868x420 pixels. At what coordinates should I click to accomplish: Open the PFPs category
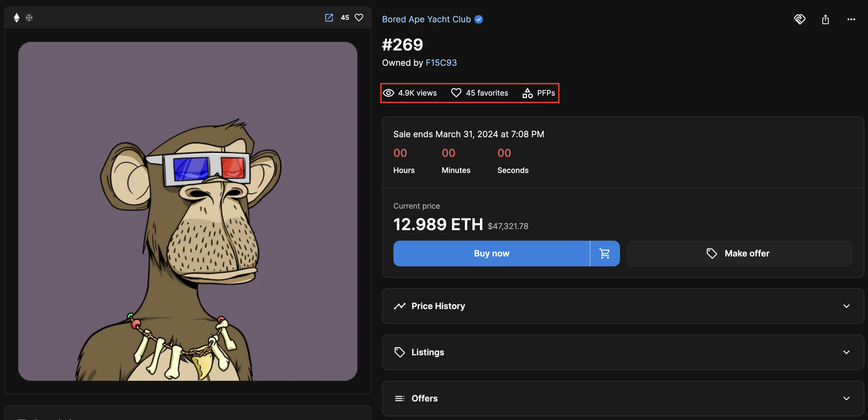pyautogui.click(x=539, y=93)
